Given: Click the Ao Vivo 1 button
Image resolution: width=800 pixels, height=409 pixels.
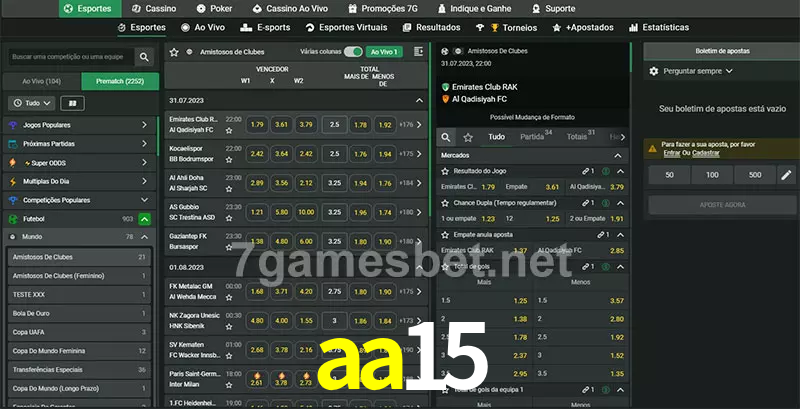Looking at the screenshot, I should tap(384, 52).
